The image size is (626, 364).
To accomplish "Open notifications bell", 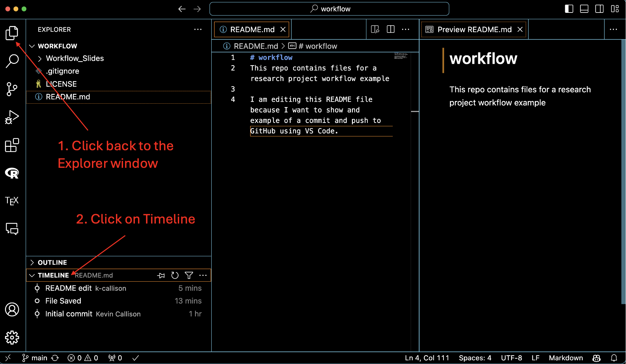I will pos(614,358).
